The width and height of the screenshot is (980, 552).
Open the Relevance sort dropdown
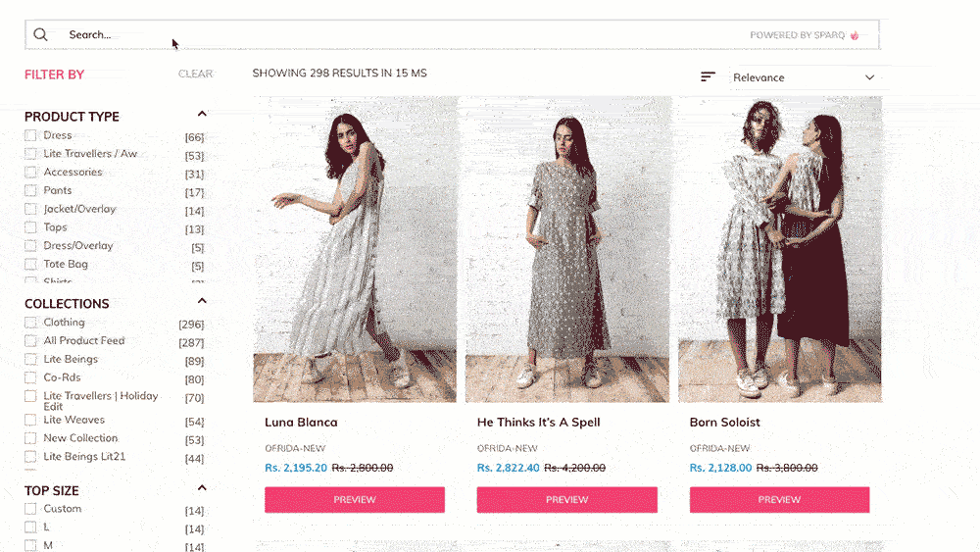click(804, 77)
